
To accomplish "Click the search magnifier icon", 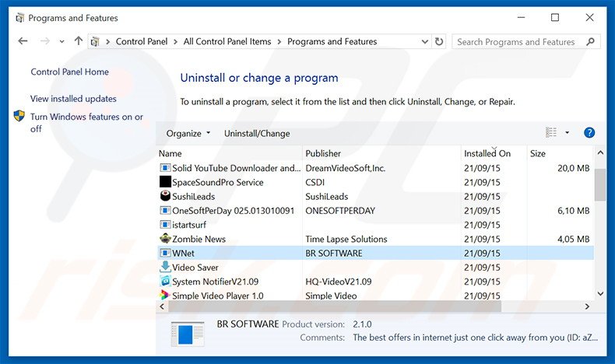I will point(590,41).
